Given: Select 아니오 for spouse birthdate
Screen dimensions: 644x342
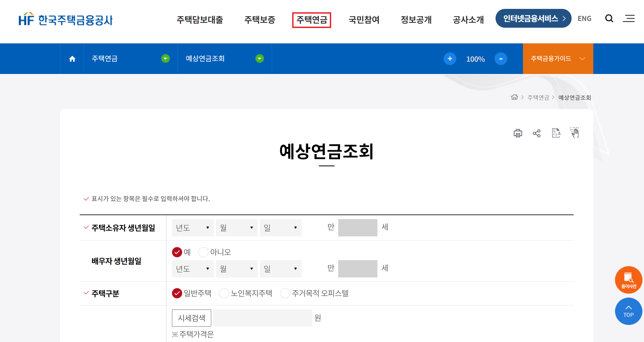Looking at the screenshot, I should 203,252.
